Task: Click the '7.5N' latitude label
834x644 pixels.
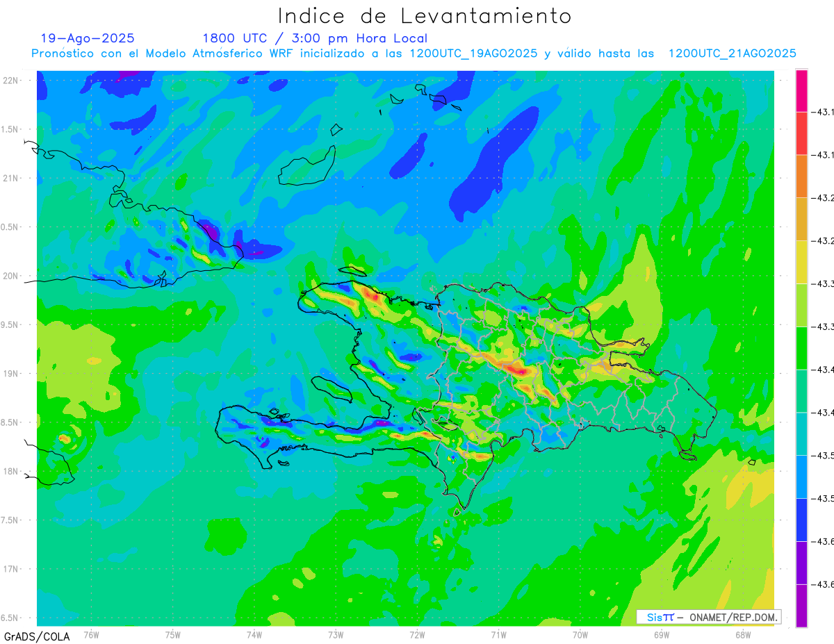Action: (10, 520)
